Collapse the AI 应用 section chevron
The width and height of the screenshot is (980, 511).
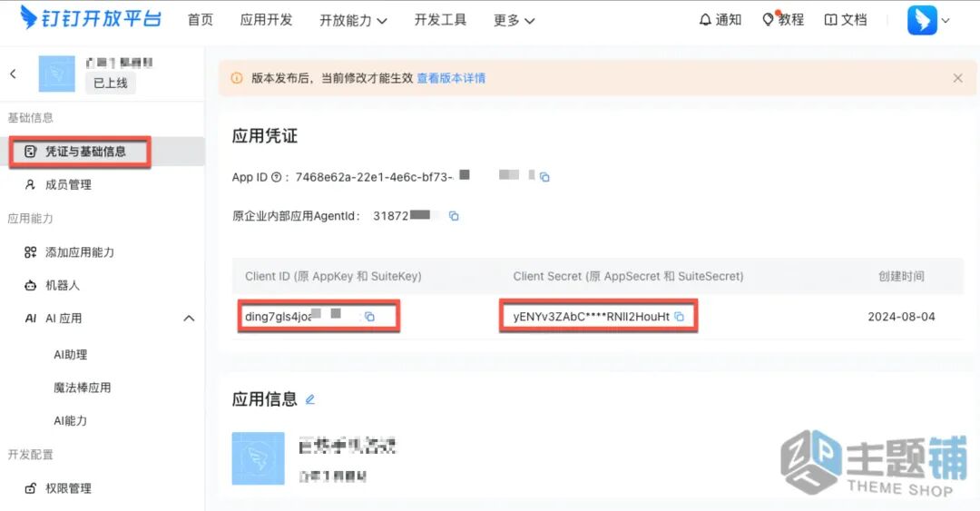click(x=189, y=319)
